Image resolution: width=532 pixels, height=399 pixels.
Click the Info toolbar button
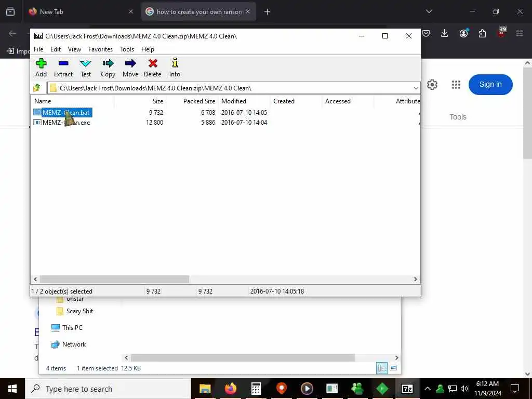click(x=175, y=68)
